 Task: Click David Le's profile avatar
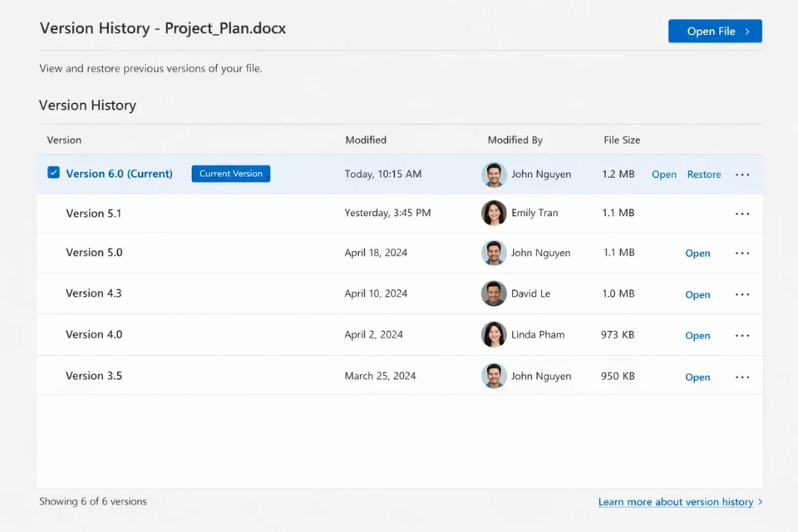pyautogui.click(x=494, y=293)
